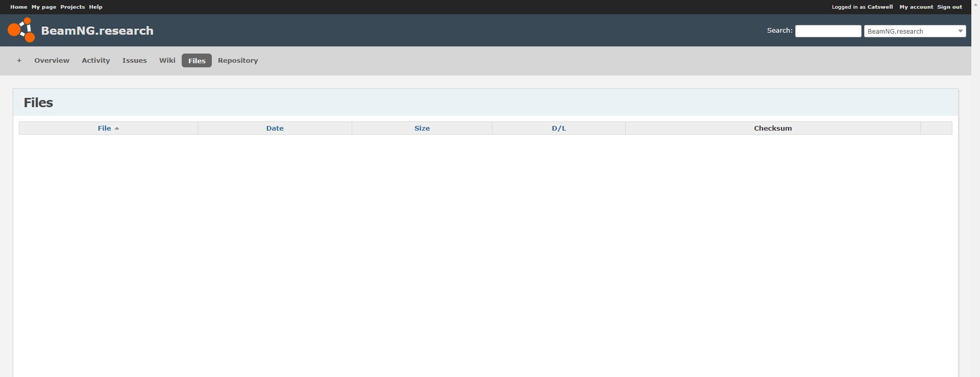980x377 pixels.
Task: Click the BeamNG orange logo icon
Action: [x=21, y=30]
